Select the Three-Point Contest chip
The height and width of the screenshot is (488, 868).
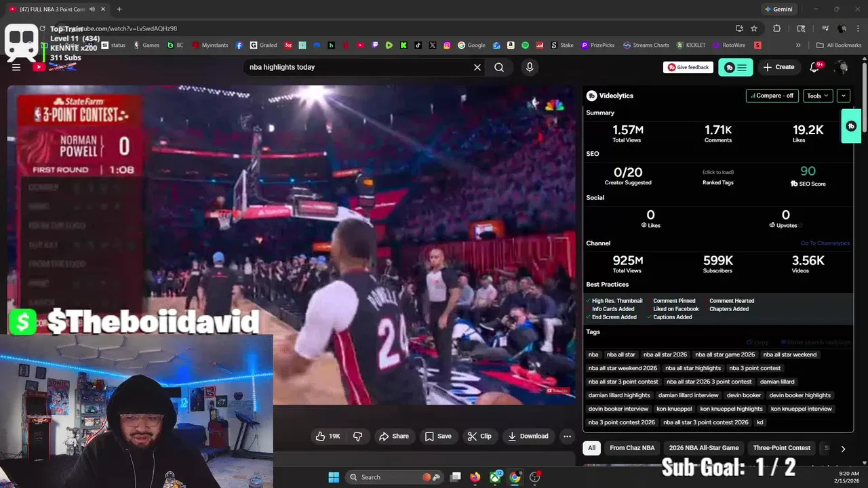(782, 448)
